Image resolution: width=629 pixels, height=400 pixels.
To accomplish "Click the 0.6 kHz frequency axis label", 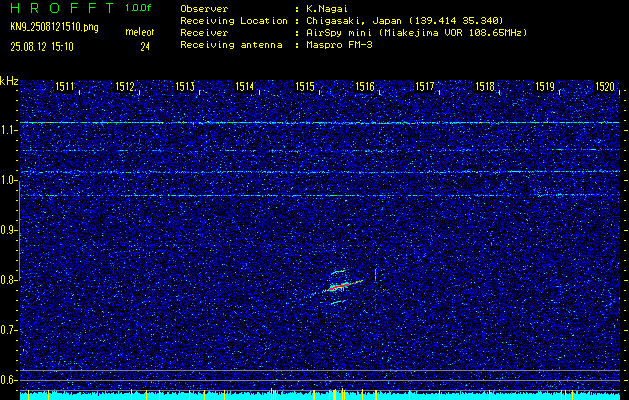I will (8, 380).
